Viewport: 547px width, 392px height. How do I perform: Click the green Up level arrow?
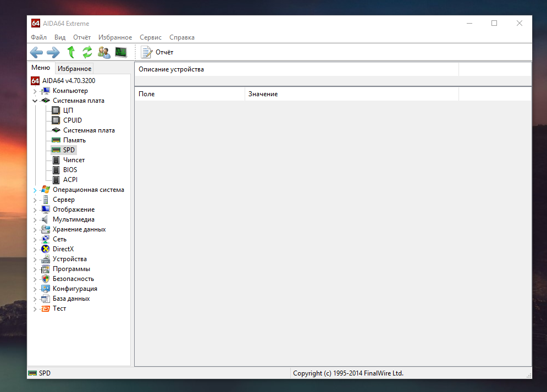click(70, 52)
